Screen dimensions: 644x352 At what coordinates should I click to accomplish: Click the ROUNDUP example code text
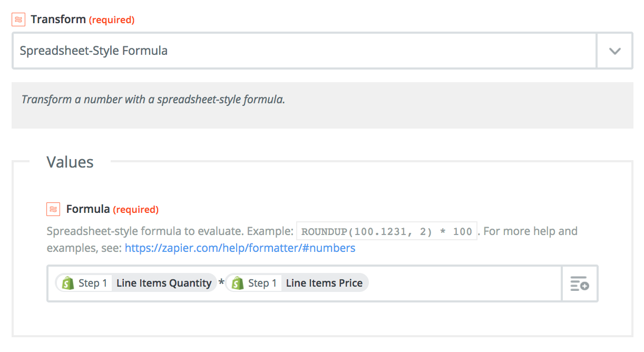pos(387,231)
